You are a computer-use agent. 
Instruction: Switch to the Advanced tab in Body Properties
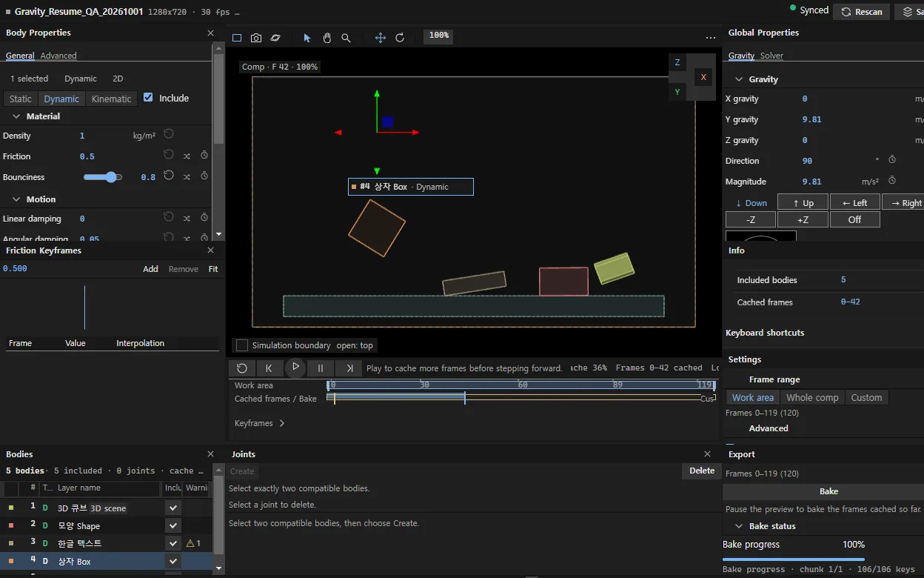click(x=58, y=56)
